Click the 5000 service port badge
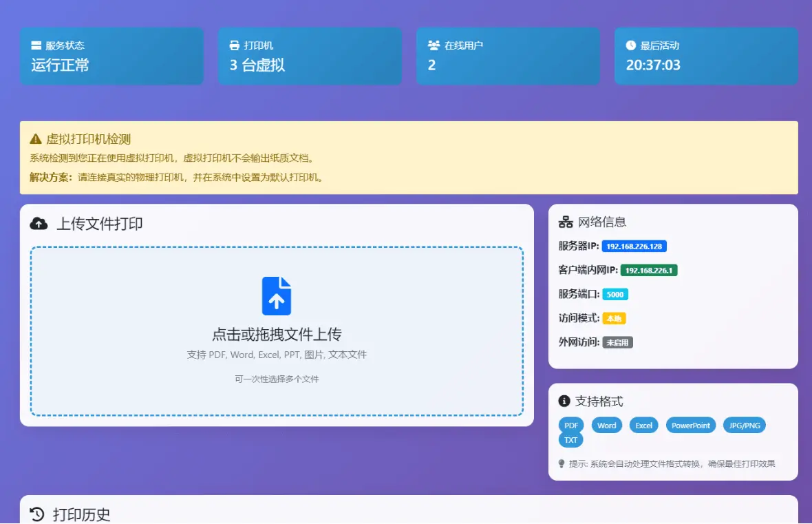Screen dimensions: 812x524 click(615, 294)
